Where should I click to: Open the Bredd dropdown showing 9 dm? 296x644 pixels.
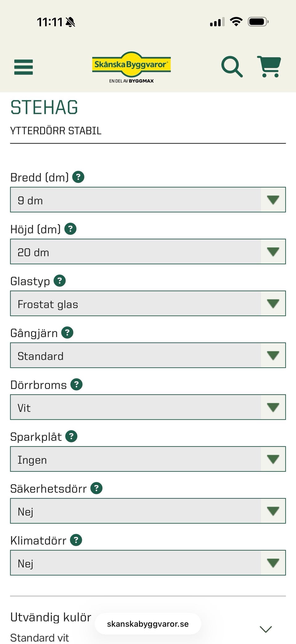click(x=148, y=200)
